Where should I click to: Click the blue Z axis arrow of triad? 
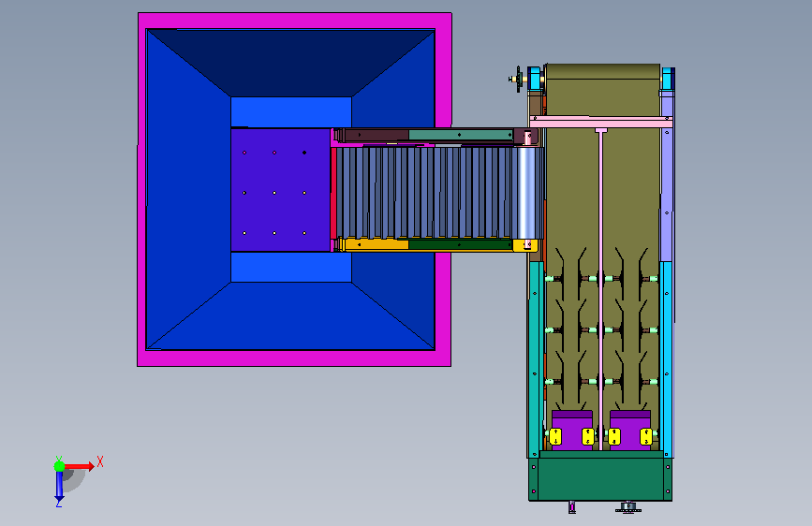(59, 486)
